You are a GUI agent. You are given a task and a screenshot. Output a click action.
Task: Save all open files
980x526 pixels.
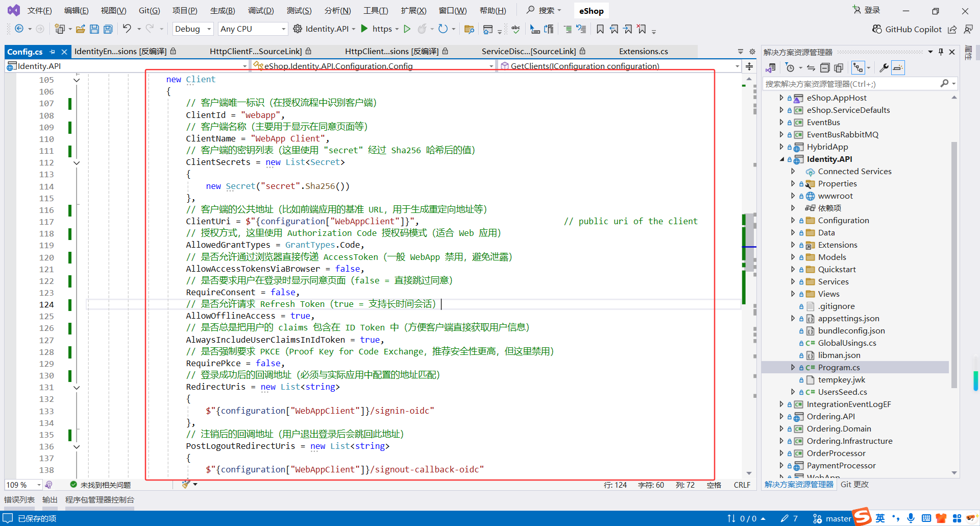pyautogui.click(x=108, y=29)
